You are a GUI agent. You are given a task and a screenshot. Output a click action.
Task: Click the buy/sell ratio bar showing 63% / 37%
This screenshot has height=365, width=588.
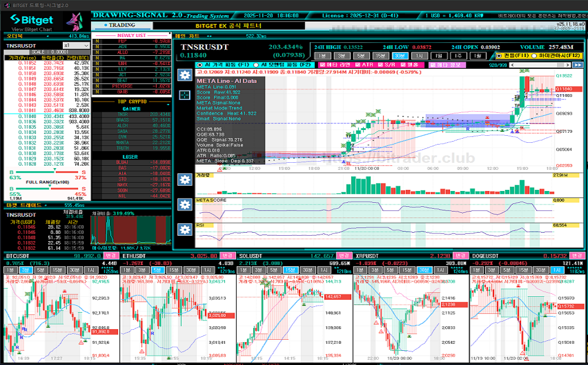(48, 173)
